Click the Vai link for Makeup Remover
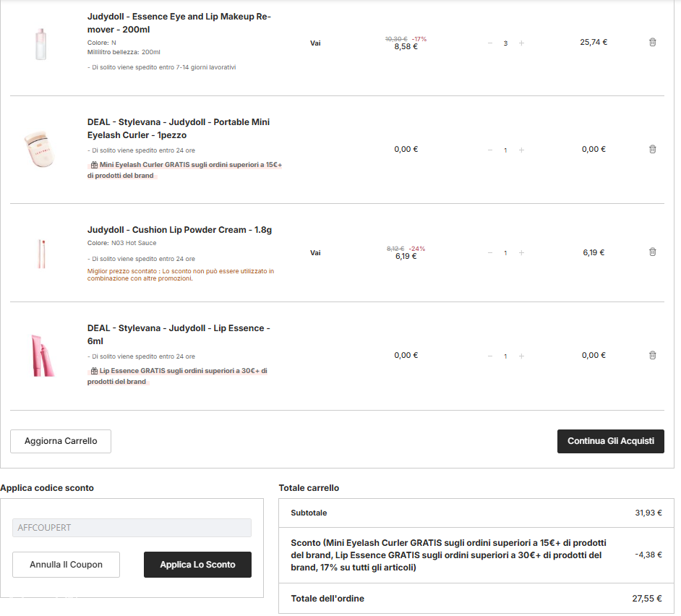Viewport: 681px width, 616px height. (315, 43)
